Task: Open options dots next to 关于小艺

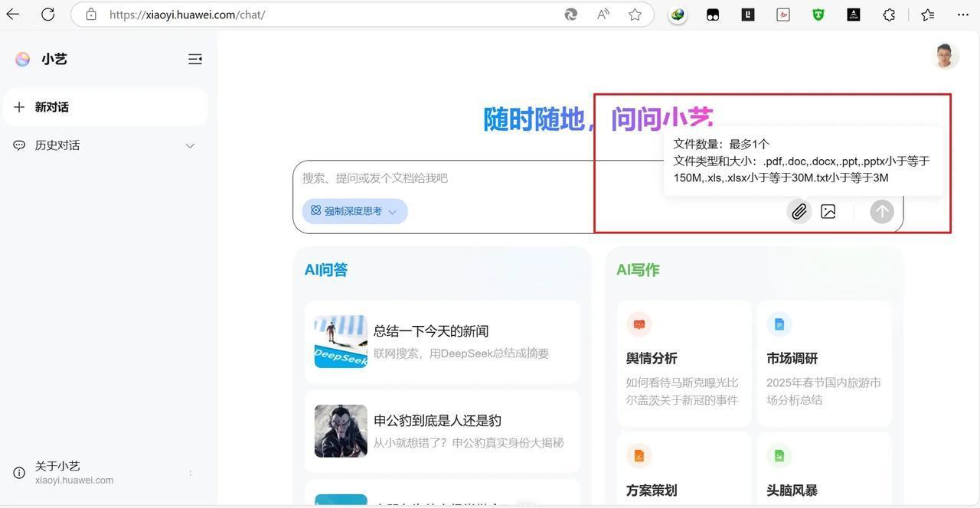Action: coord(190,473)
